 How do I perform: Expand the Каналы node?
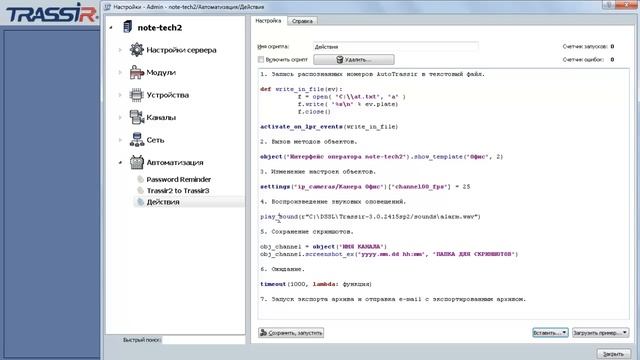point(120,117)
